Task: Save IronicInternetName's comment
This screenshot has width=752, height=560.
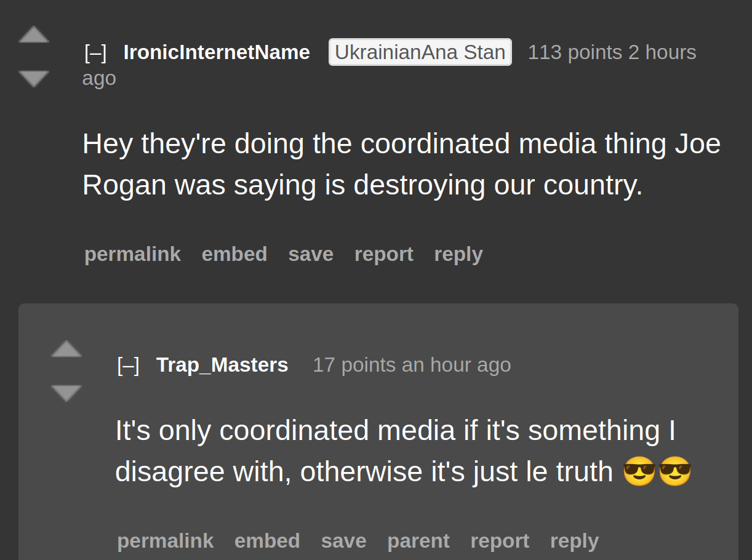Action: coord(311,254)
